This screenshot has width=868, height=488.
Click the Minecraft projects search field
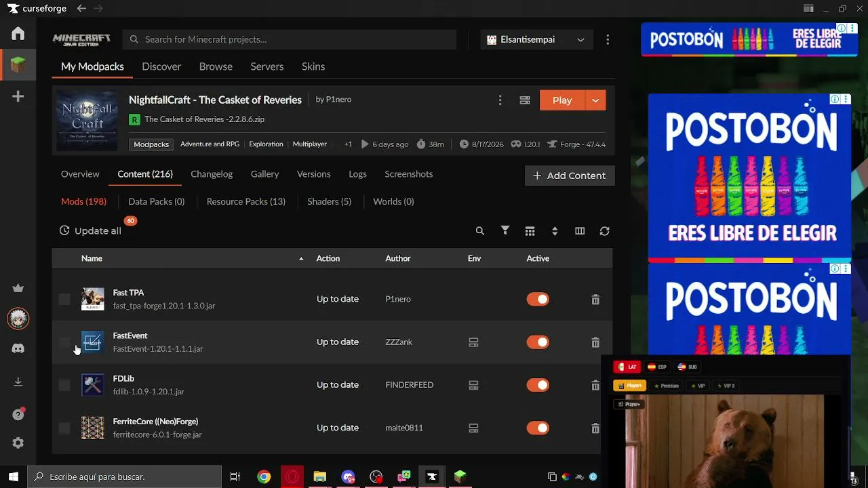(290, 39)
